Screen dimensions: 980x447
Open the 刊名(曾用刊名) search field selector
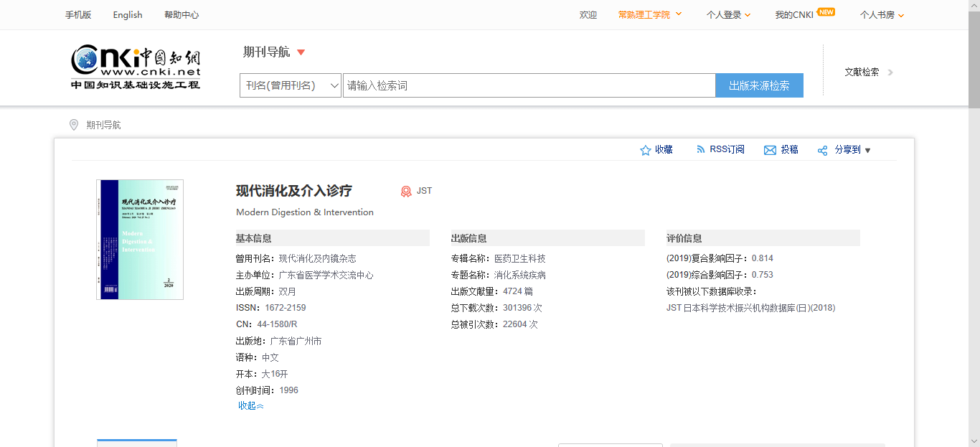tap(291, 85)
